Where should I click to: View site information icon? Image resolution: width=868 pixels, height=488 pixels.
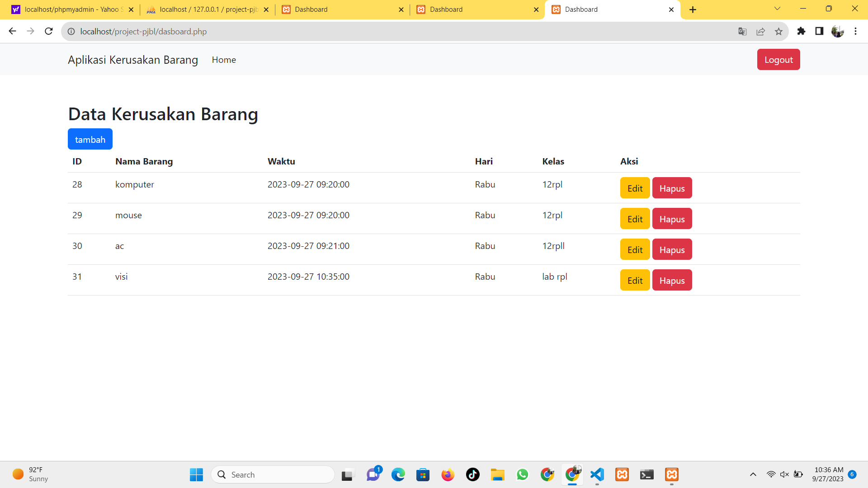click(x=71, y=31)
